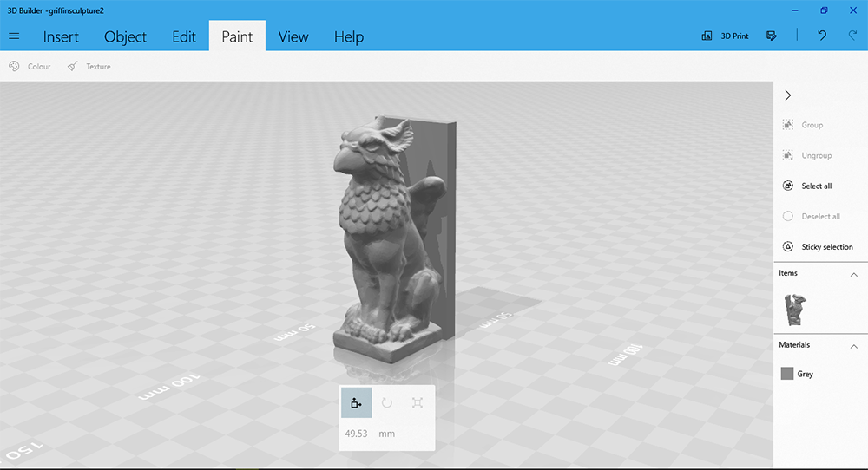Select the Grey material swatch
This screenshot has height=470, width=868.
[x=787, y=374]
